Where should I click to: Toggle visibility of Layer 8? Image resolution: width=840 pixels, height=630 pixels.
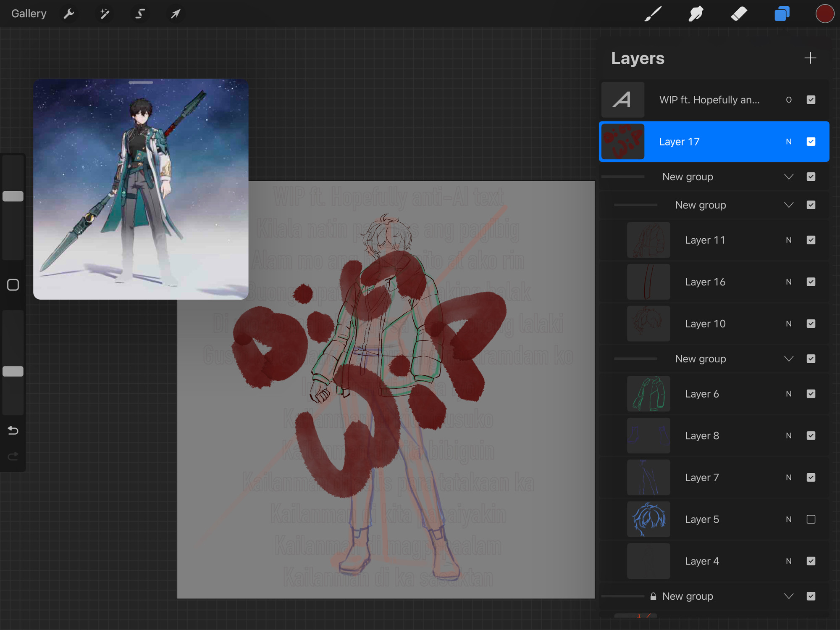811,436
